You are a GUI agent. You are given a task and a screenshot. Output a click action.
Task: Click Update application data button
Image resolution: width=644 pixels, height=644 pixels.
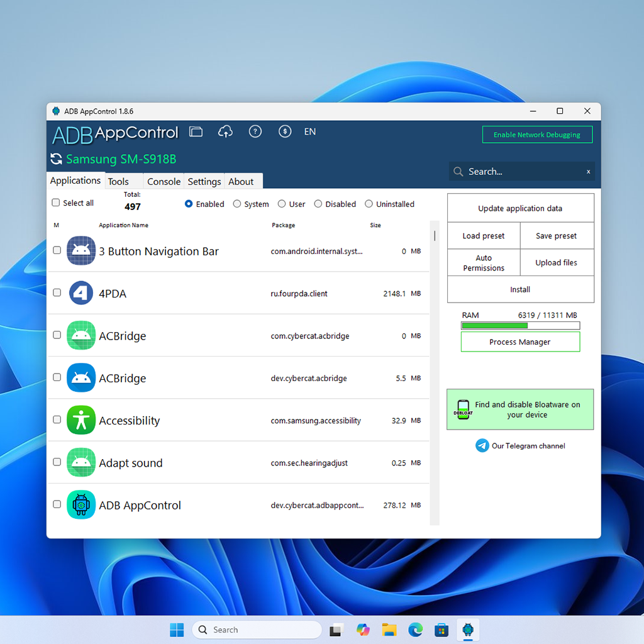tap(520, 208)
